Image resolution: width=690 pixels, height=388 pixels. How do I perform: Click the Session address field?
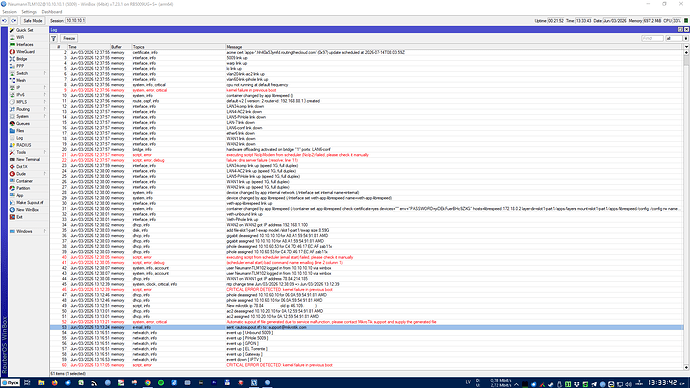75,21
